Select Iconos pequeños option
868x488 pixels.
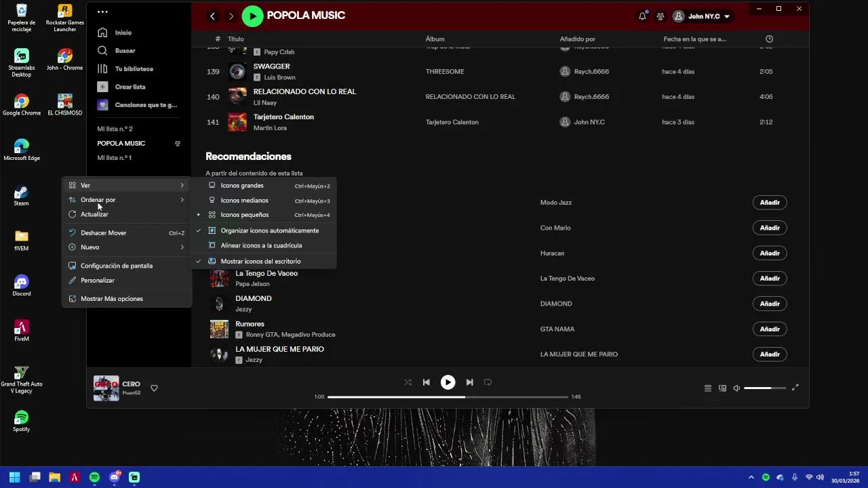tap(264, 215)
